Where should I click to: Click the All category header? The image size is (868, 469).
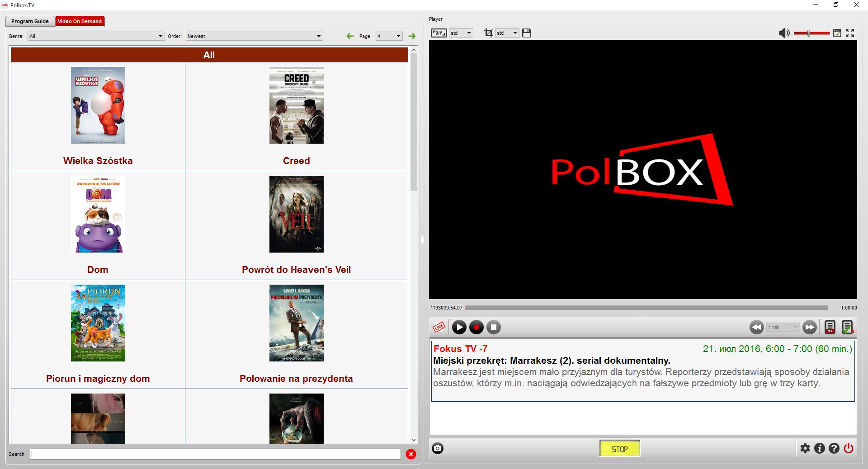pos(209,55)
